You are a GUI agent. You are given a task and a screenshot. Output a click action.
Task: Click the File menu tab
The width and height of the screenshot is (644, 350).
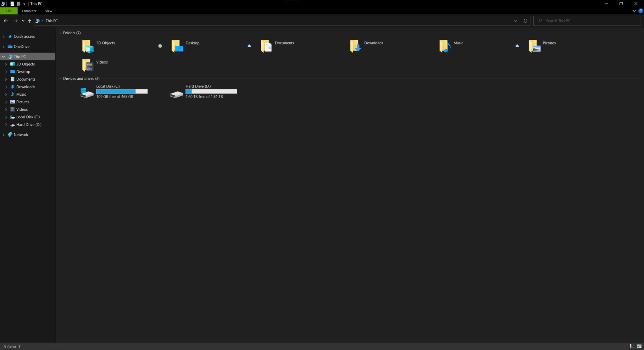coord(8,11)
